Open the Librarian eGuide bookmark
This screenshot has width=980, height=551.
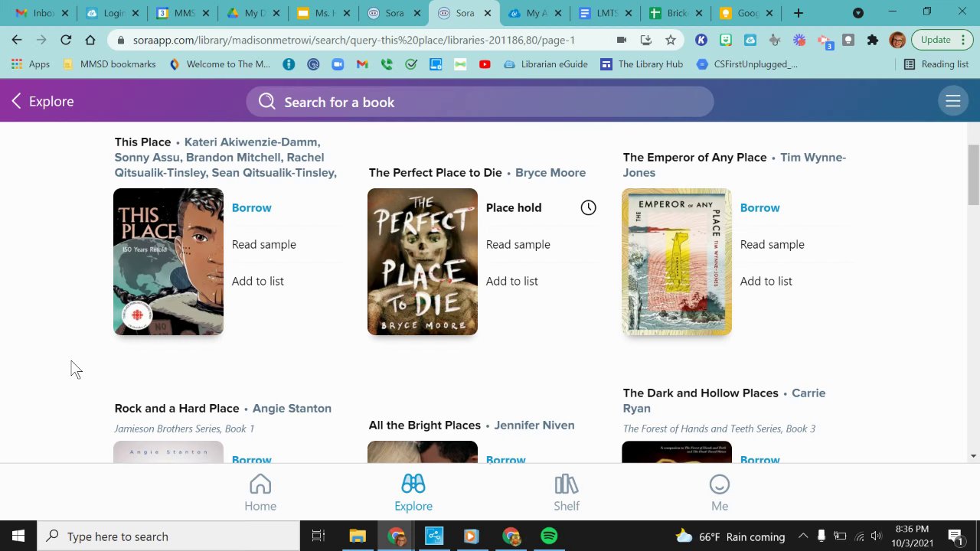pyautogui.click(x=545, y=64)
